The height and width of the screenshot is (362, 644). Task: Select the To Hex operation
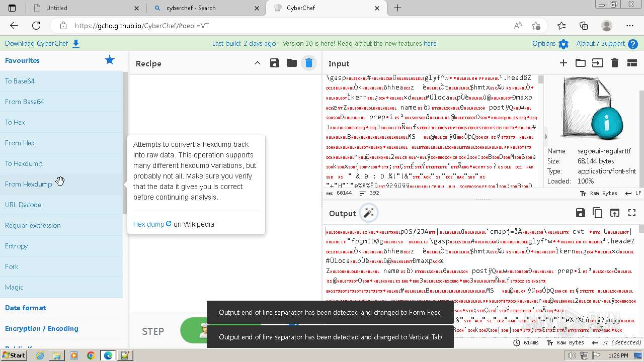point(61,122)
